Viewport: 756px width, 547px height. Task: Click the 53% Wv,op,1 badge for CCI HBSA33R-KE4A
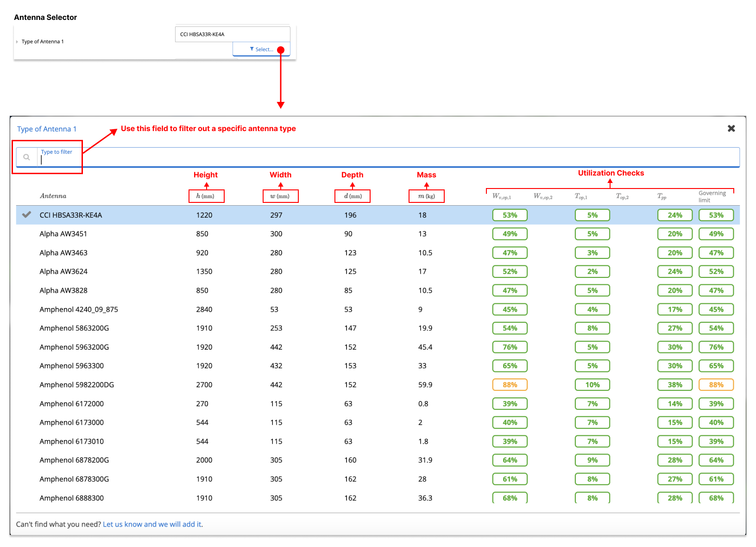510,215
